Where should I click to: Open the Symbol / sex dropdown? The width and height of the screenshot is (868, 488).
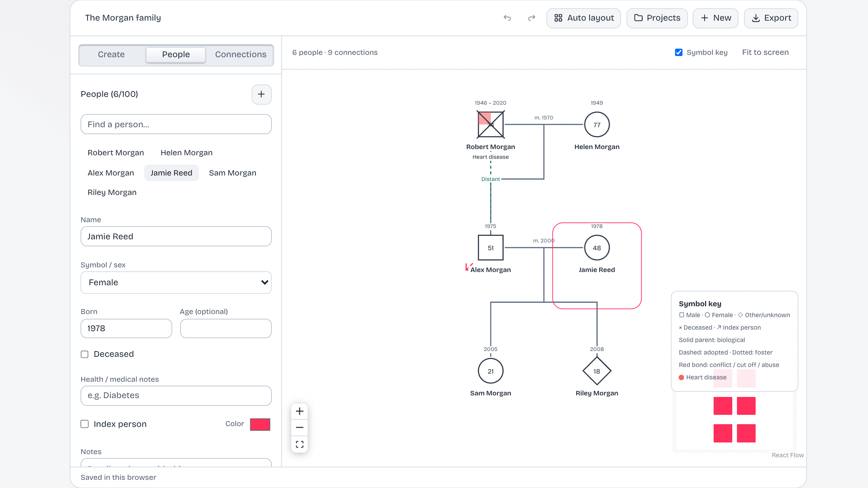point(176,283)
